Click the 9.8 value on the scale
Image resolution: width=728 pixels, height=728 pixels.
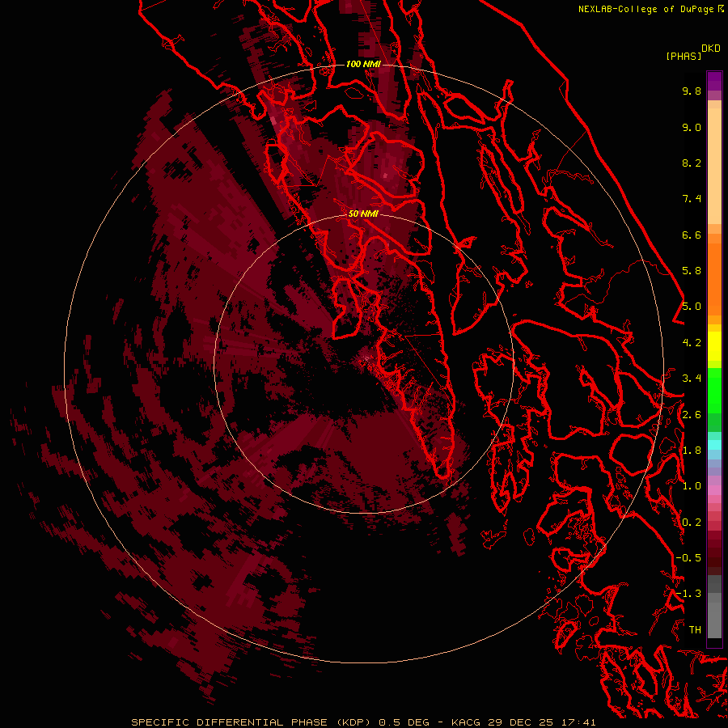[692, 91]
